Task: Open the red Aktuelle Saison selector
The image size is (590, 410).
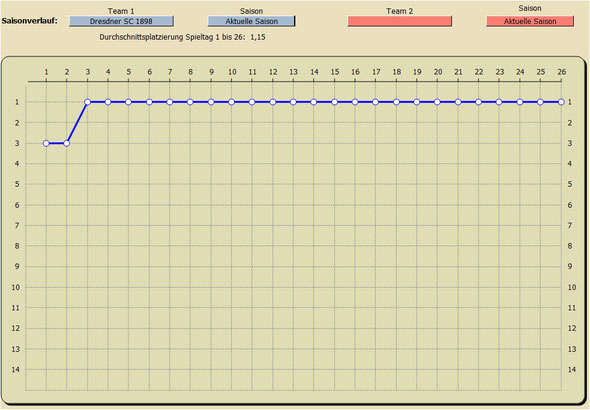Action: (530, 21)
